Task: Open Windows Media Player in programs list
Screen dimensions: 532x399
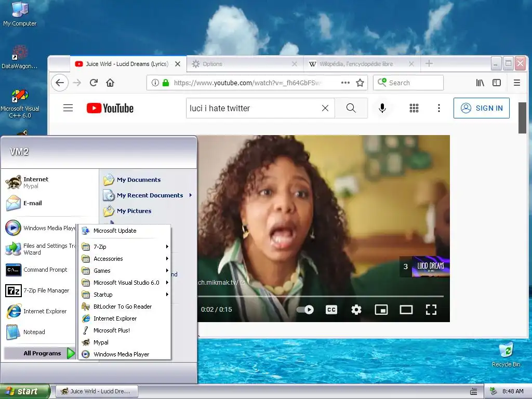Action: click(125, 354)
